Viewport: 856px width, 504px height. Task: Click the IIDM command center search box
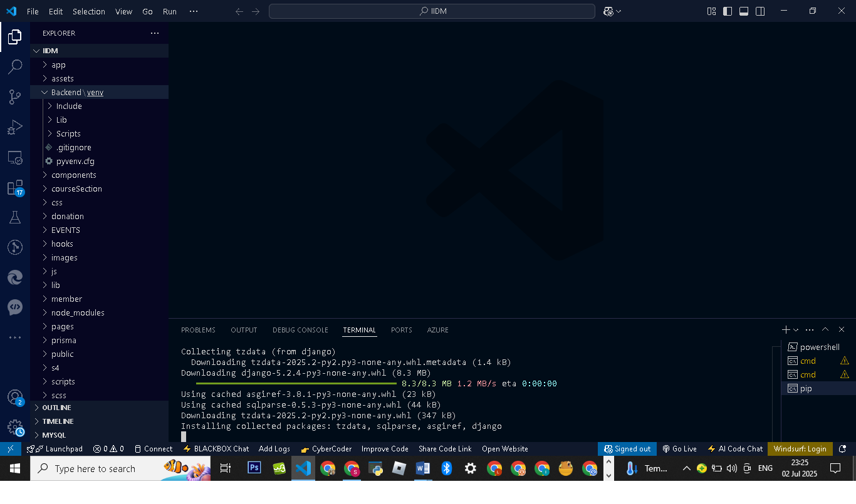(432, 11)
